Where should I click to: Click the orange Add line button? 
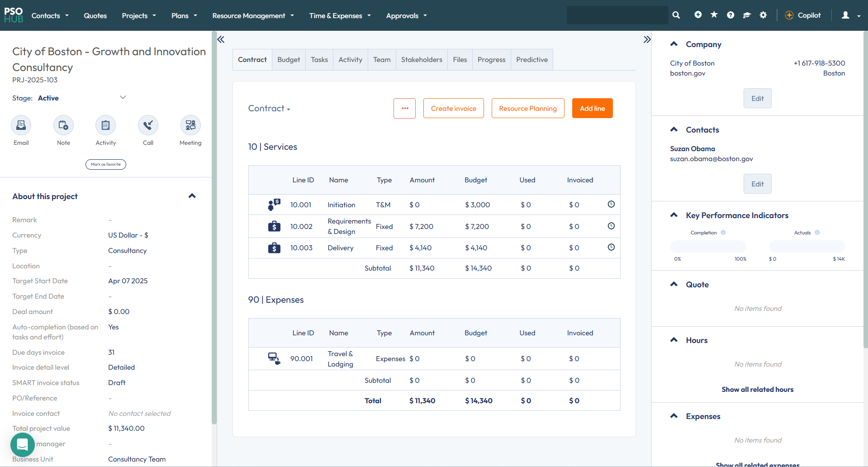coord(592,109)
